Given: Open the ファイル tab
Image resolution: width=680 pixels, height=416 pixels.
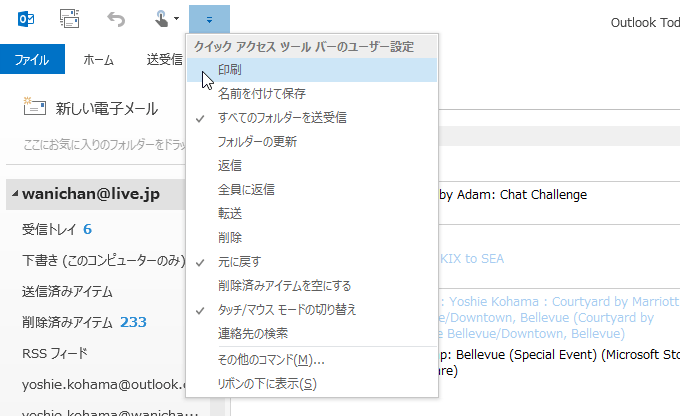Looking at the screenshot, I should click(x=32, y=59).
